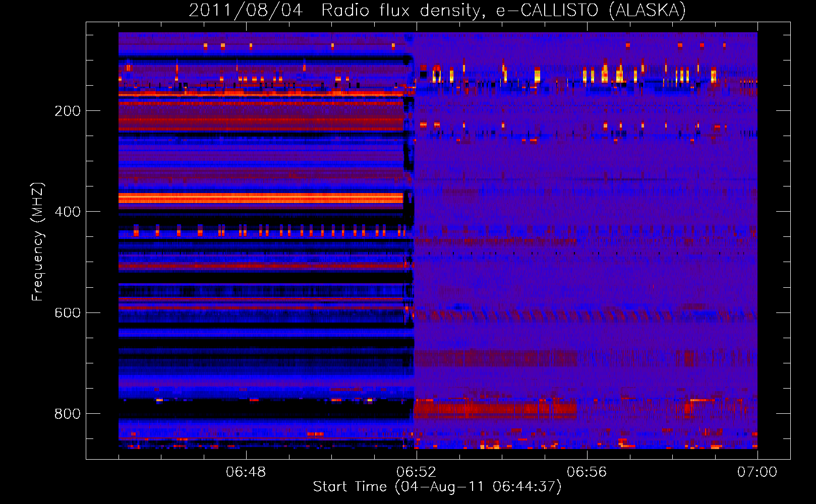Select the 06:56 time tick label

pyautogui.click(x=587, y=472)
